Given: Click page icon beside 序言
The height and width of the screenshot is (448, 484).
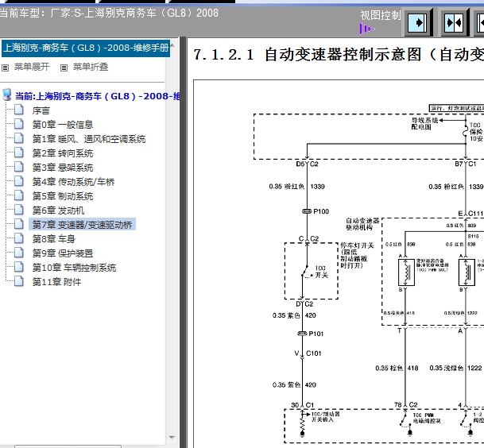Looking at the screenshot, I should (x=19, y=110).
